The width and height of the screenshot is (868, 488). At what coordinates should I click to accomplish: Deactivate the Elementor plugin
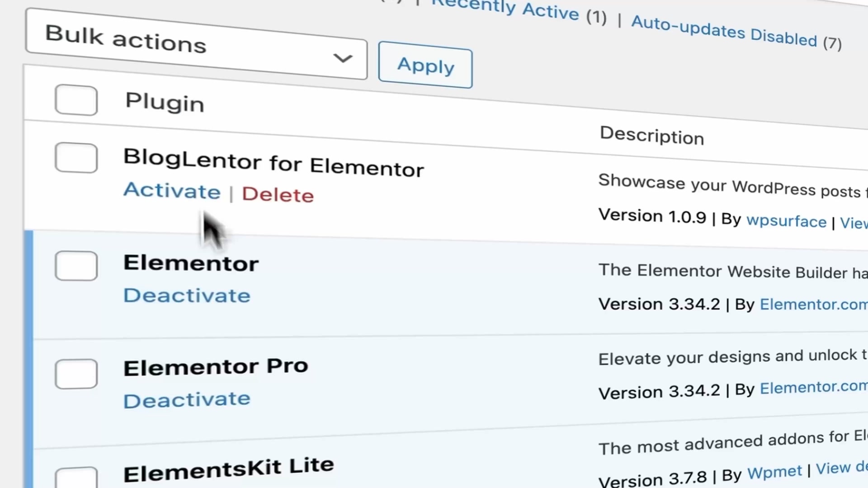pyautogui.click(x=187, y=295)
